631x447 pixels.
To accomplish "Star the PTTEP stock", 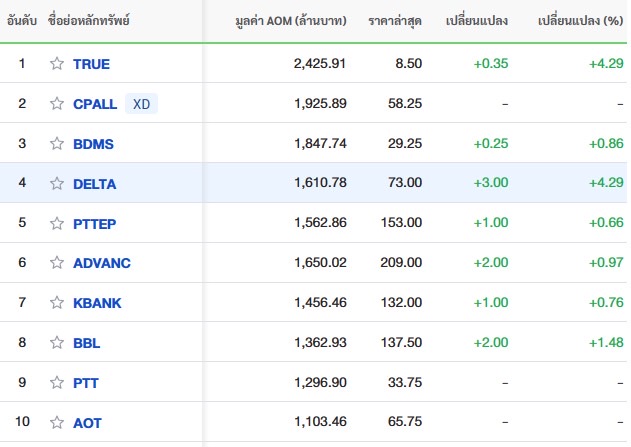I will [x=57, y=223].
